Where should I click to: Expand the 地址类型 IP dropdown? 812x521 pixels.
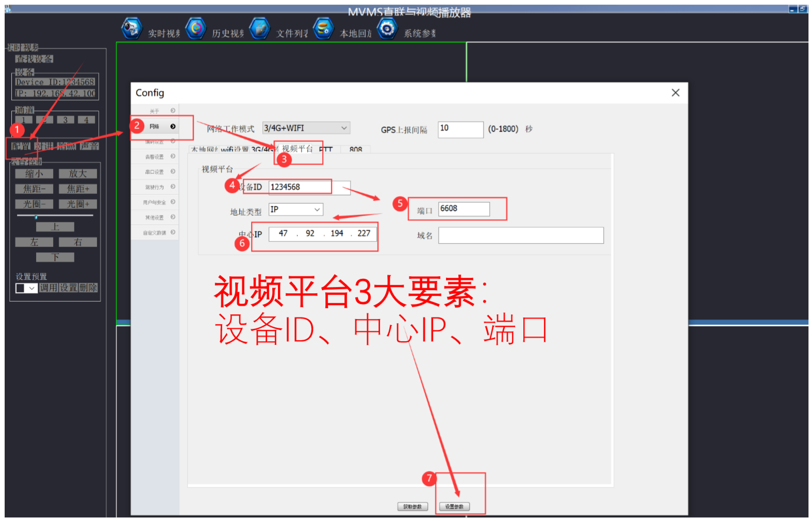coord(317,210)
